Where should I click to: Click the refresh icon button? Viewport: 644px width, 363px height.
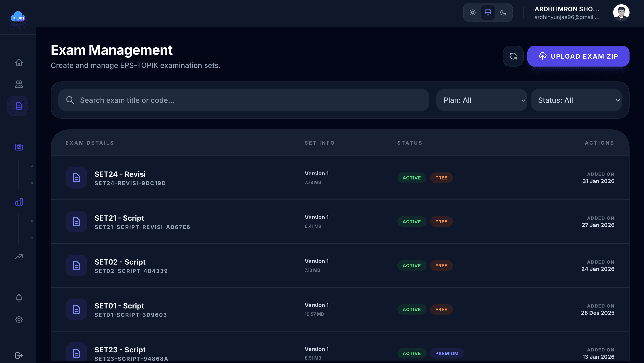coord(513,56)
